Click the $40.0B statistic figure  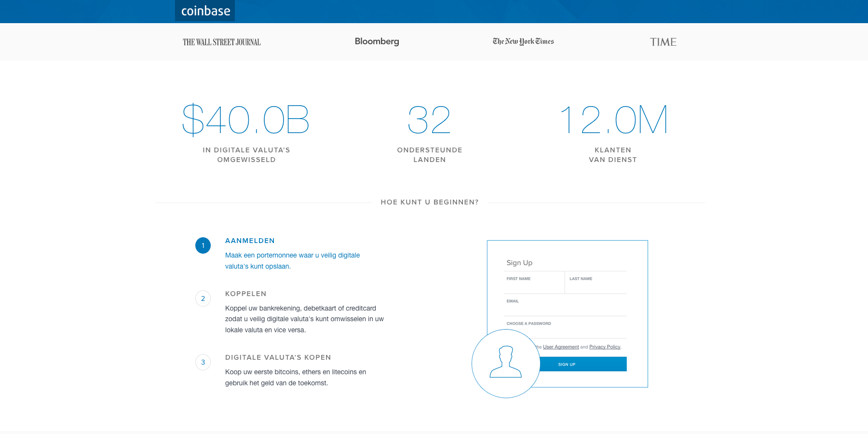pos(246,120)
